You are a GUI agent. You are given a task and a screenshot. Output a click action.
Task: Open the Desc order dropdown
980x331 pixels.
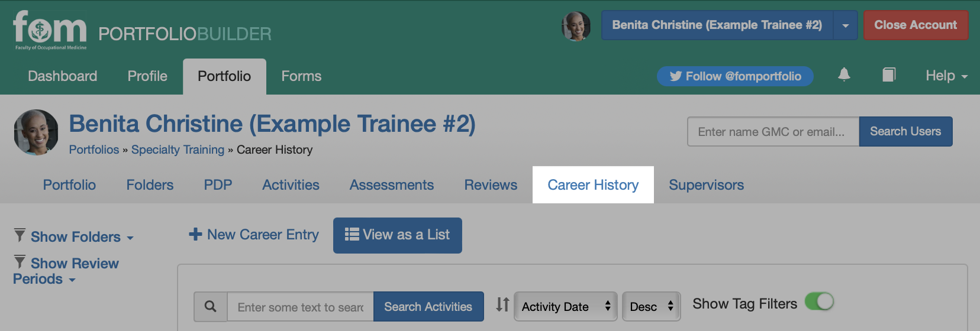[x=651, y=307]
